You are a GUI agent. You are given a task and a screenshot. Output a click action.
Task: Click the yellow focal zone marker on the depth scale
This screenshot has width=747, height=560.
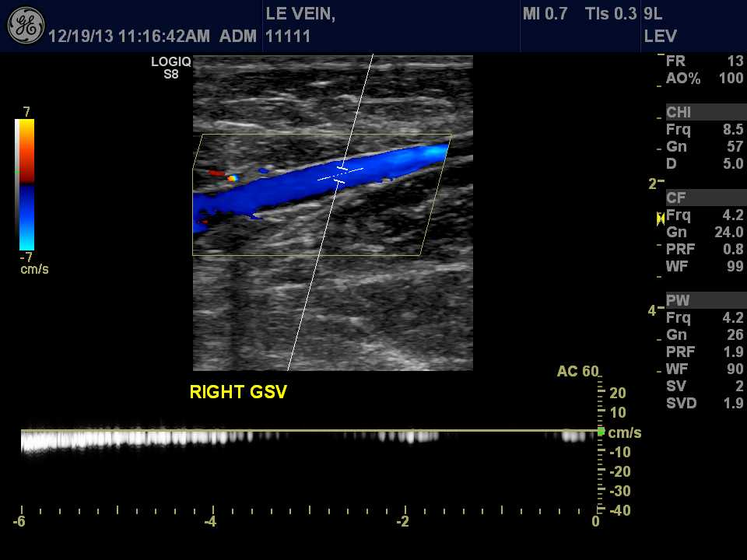click(661, 219)
